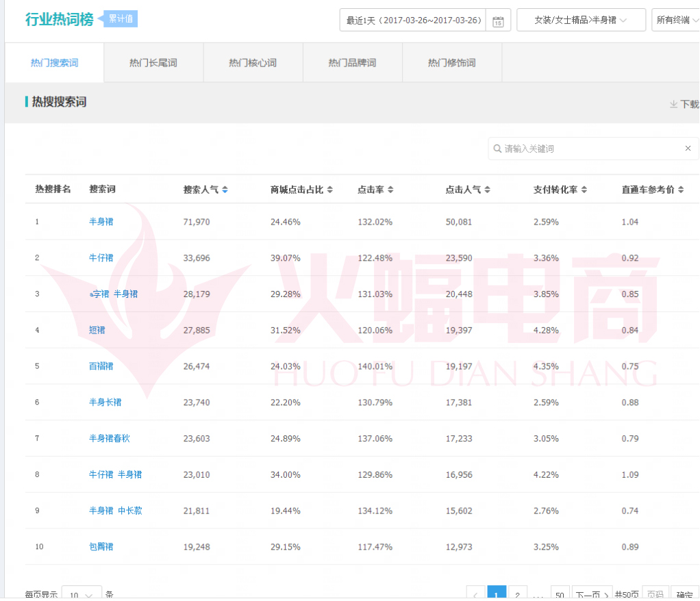Sort by 商城点击占比 arrows
Image resolution: width=700 pixels, height=601 pixels.
(x=330, y=190)
